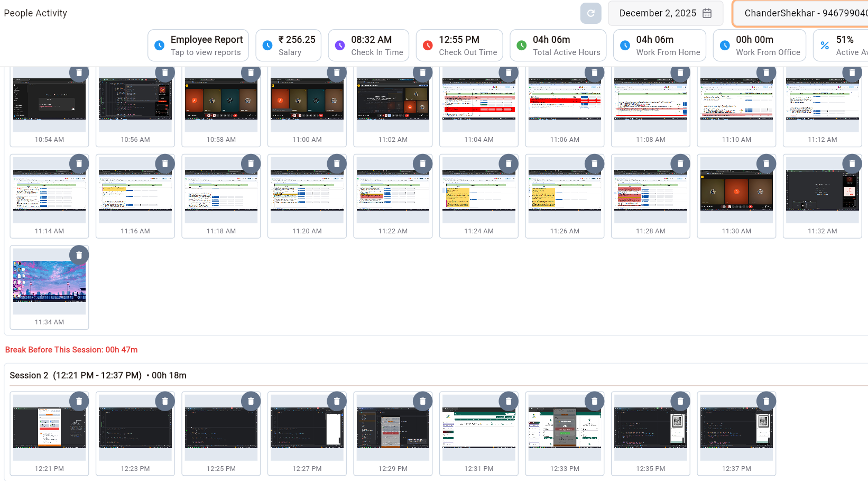
Task: Click the refresh icon beside the date
Action: click(x=590, y=13)
